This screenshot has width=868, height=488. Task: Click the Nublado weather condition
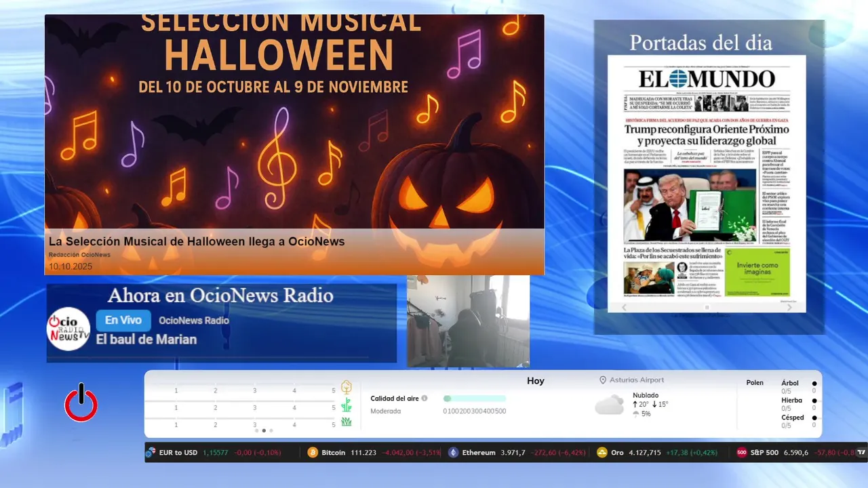pos(646,395)
